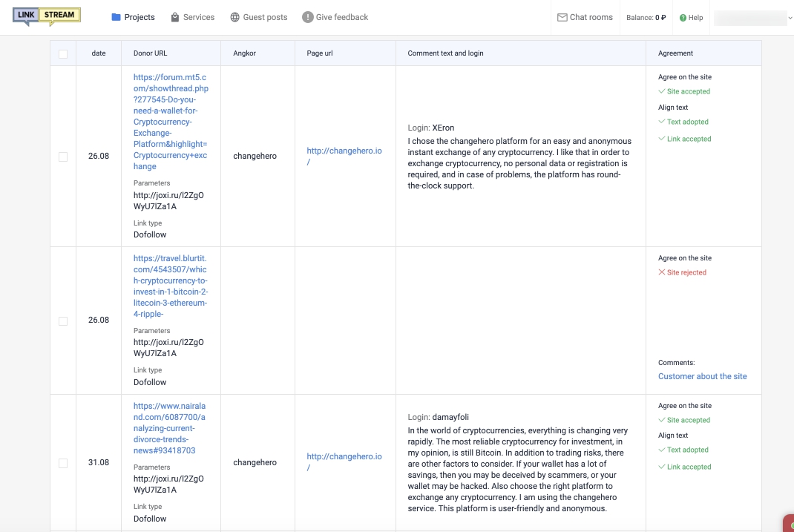Click Text adopted in forum.mt5.com row
Viewport: 794px width, 532px height.
coord(683,122)
